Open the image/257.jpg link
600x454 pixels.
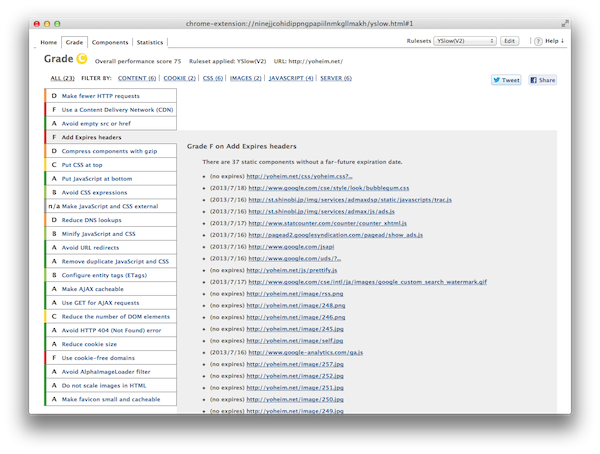click(295, 364)
